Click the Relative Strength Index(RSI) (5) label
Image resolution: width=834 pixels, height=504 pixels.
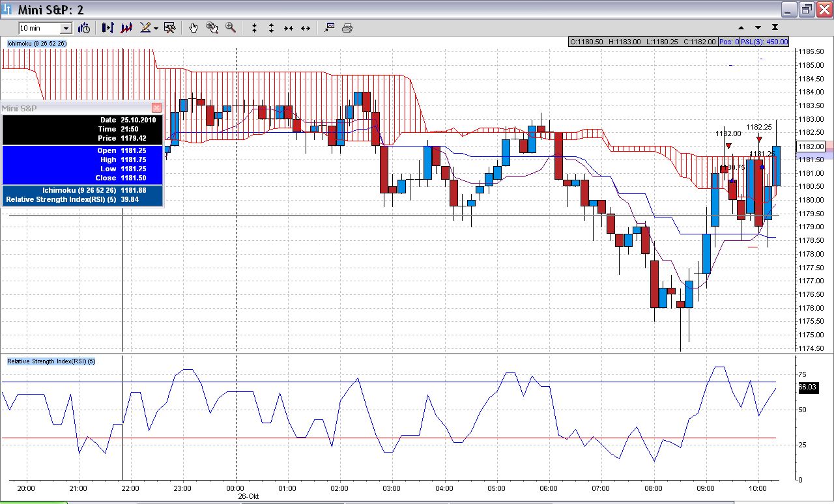[51, 361]
